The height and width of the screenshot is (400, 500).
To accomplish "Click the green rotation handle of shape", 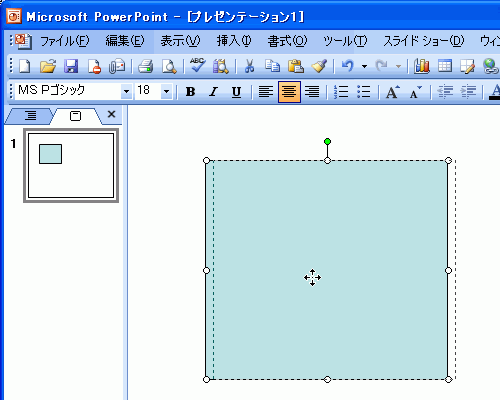I will tap(327, 142).
